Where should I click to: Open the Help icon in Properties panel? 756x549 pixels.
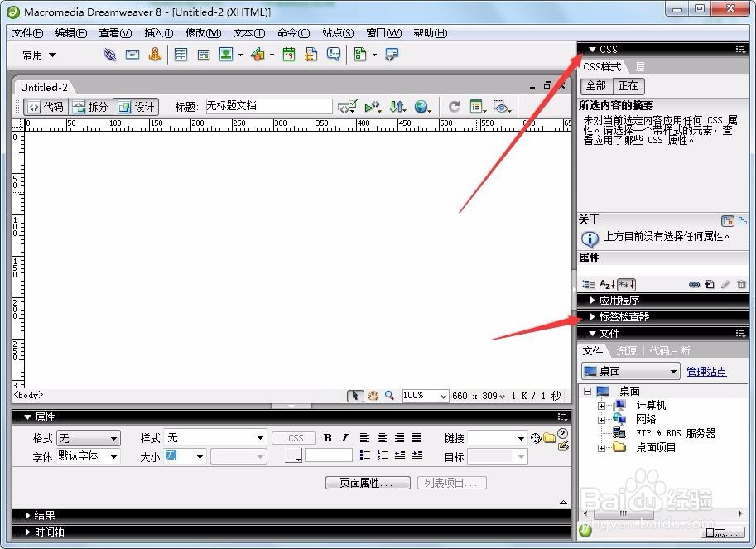pyautogui.click(x=562, y=433)
